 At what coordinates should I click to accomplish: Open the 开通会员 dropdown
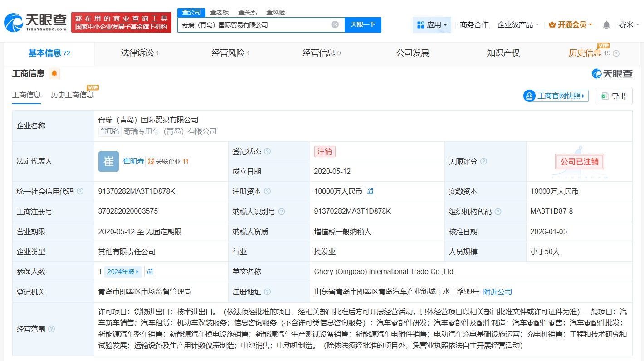pyautogui.click(x=571, y=25)
